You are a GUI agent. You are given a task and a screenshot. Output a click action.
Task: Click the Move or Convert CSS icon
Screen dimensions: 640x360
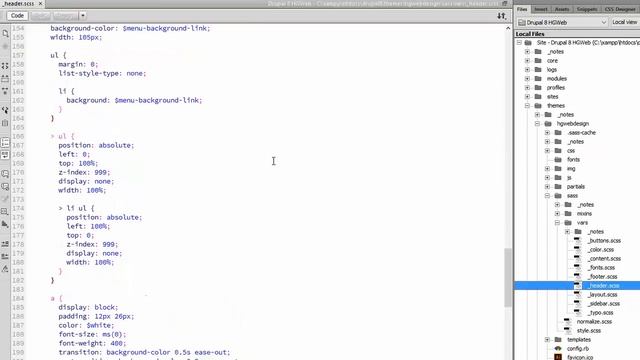point(5,224)
